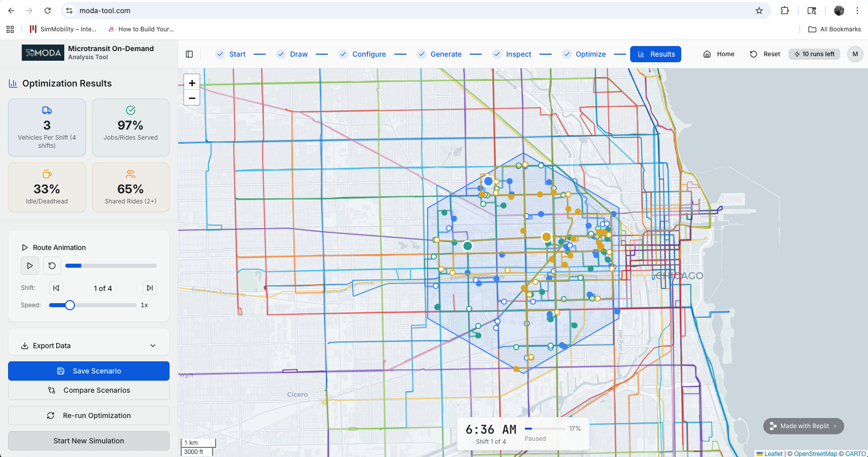Collapse the sidebar panel using the panel icon
868x457 pixels.
click(x=189, y=54)
